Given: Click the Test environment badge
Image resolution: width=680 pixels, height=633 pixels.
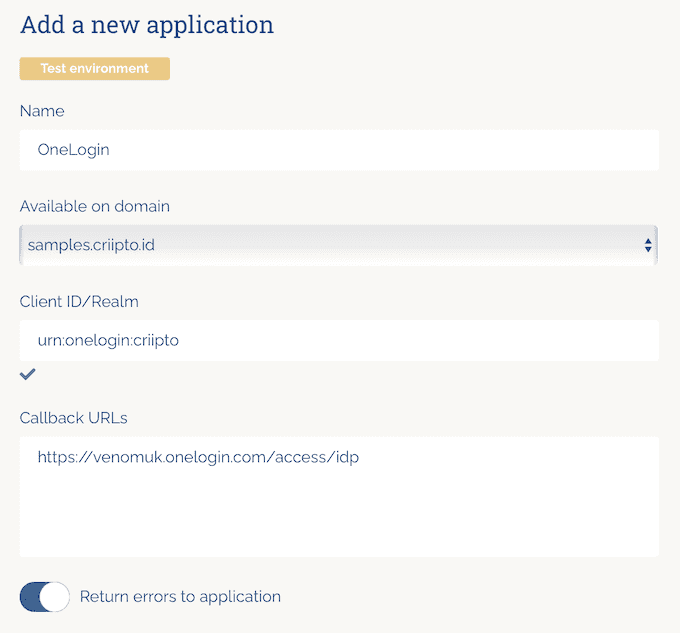Looking at the screenshot, I should pos(95,69).
